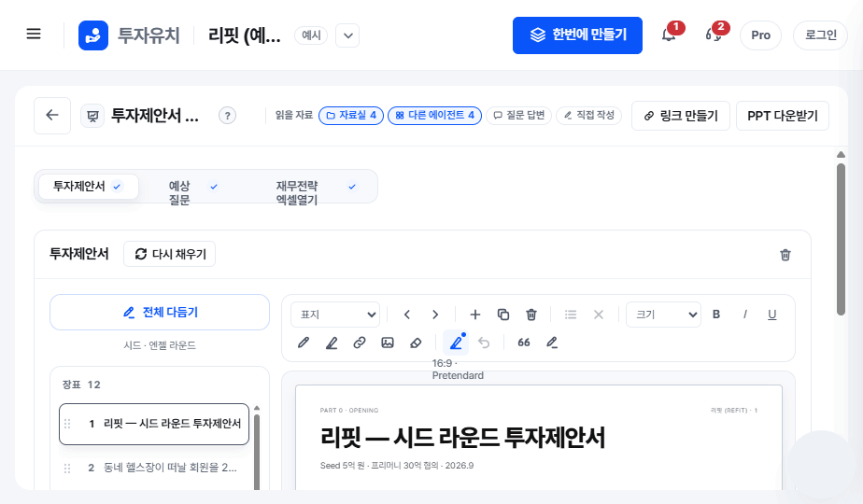Delete the 투자제안서 section with the trash icon
This screenshot has width=863, height=504.
785,255
